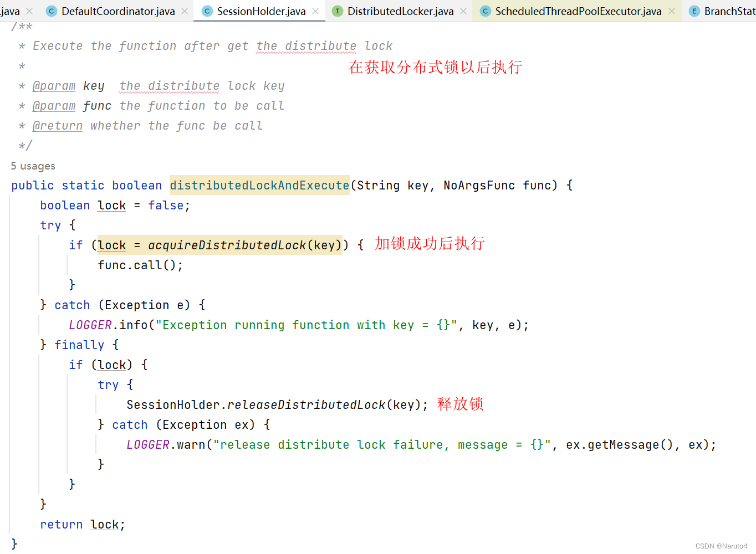756x554 pixels.
Task: Click func.call() statement
Action: tap(140, 265)
